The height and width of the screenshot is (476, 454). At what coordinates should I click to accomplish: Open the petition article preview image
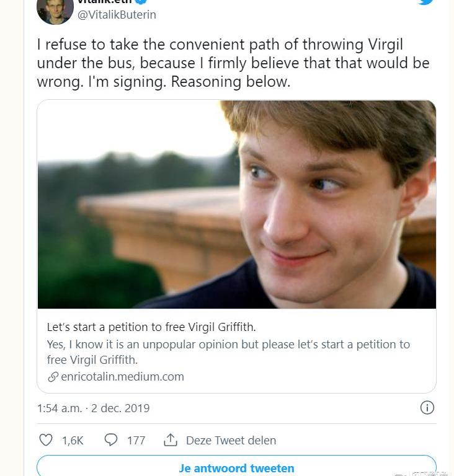[237, 205]
